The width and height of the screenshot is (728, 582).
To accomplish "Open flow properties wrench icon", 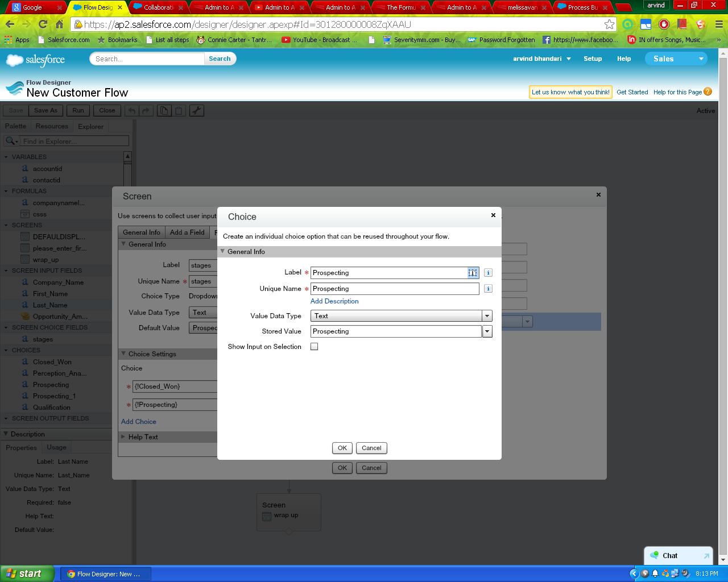I will 197,110.
